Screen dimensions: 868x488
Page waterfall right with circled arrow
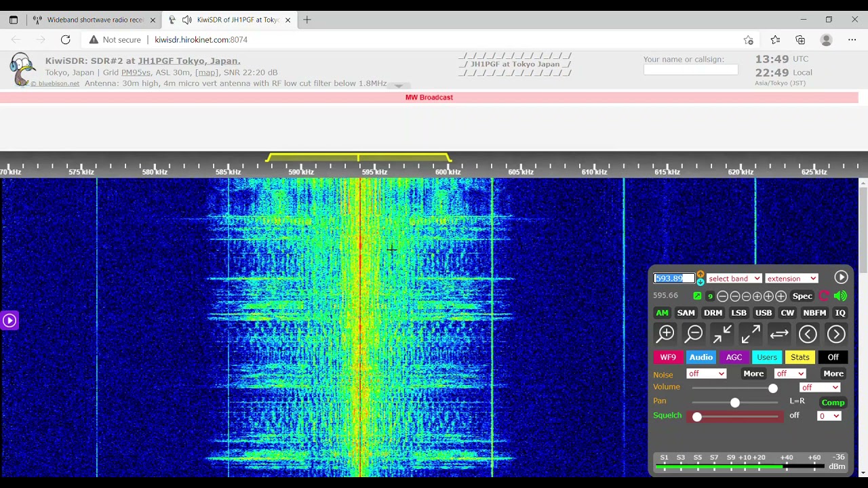[835, 333]
